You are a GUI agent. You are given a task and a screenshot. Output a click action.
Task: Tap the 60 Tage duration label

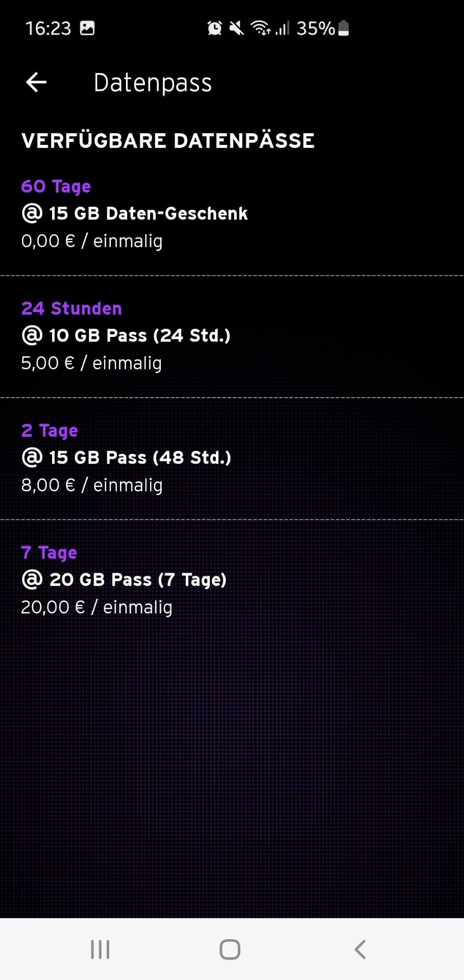(x=56, y=187)
